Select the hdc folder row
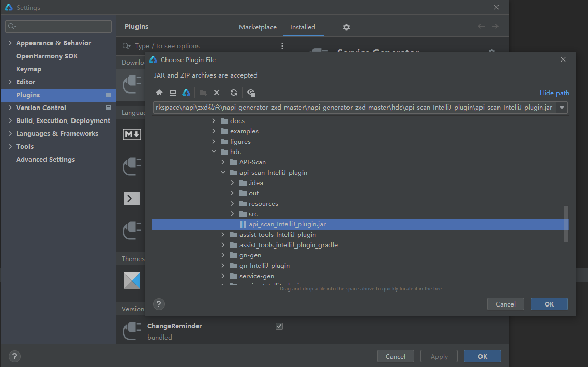Screen dimensions: 588x367 (360, 152)
